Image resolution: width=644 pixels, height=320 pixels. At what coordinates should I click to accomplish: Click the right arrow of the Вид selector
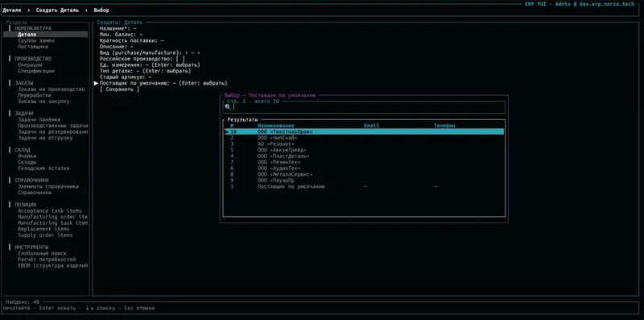click(x=198, y=52)
